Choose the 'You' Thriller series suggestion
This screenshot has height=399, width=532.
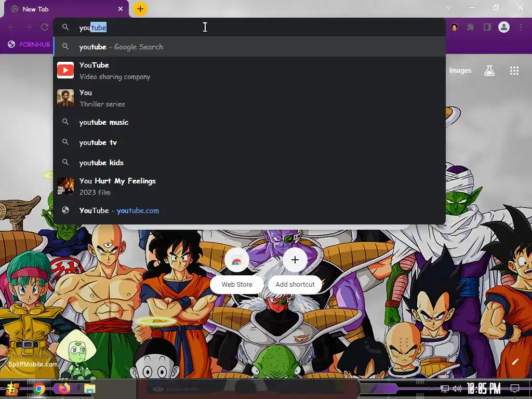[249, 98]
